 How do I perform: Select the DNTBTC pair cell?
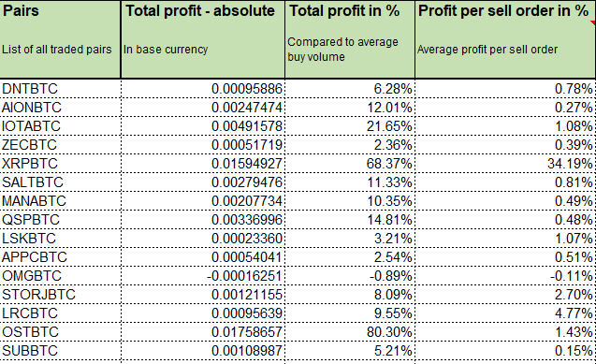[x=61, y=89]
